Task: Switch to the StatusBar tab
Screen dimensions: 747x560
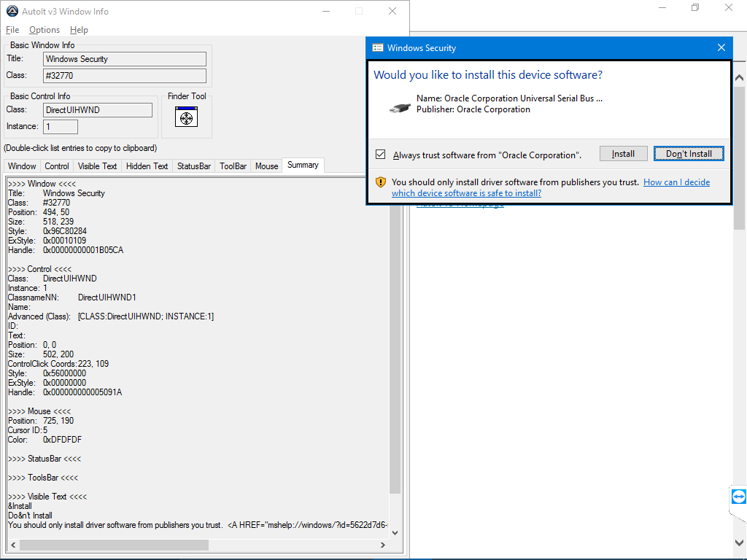Action: click(x=194, y=166)
